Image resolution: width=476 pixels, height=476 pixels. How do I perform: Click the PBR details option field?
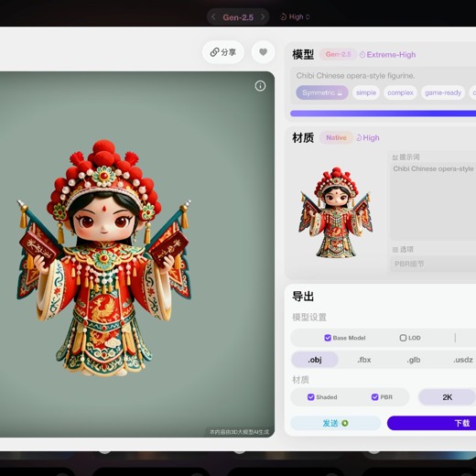(433, 264)
